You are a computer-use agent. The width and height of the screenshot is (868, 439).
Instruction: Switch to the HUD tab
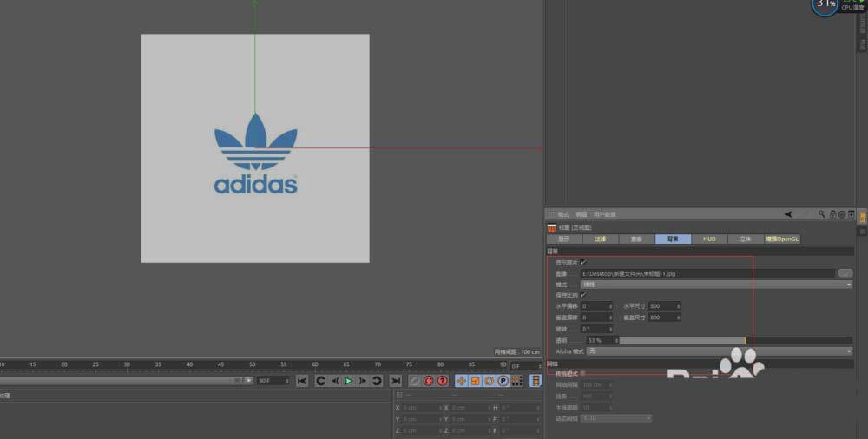(709, 239)
